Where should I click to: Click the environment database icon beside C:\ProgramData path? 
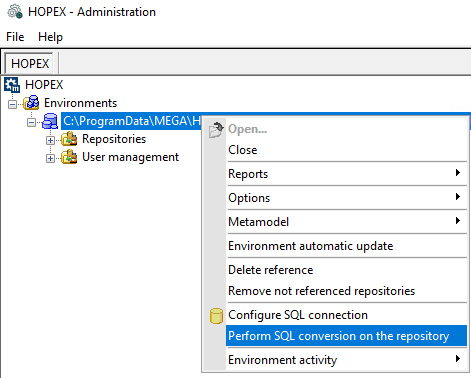pyautogui.click(x=50, y=121)
